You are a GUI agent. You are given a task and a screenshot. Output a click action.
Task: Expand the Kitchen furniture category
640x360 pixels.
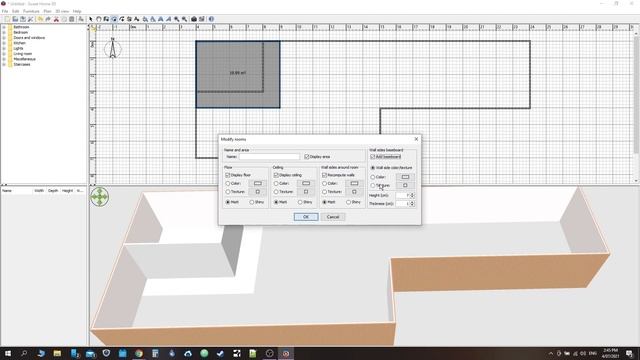(4, 43)
